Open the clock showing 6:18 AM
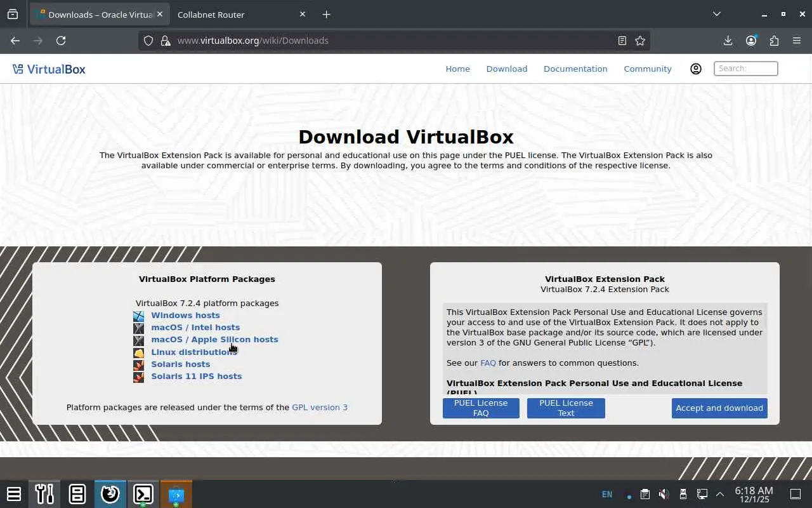 (x=754, y=495)
